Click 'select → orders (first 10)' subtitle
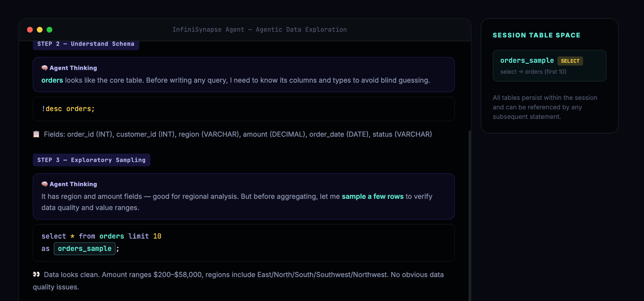This screenshot has width=644, height=301. click(533, 72)
